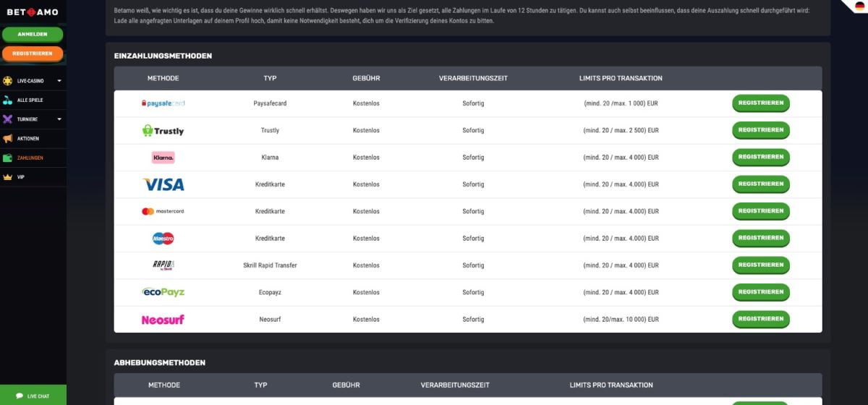This screenshot has width=868, height=405.
Task: Click Registrieren in the Trustly row
Action: tap(761, 130)
